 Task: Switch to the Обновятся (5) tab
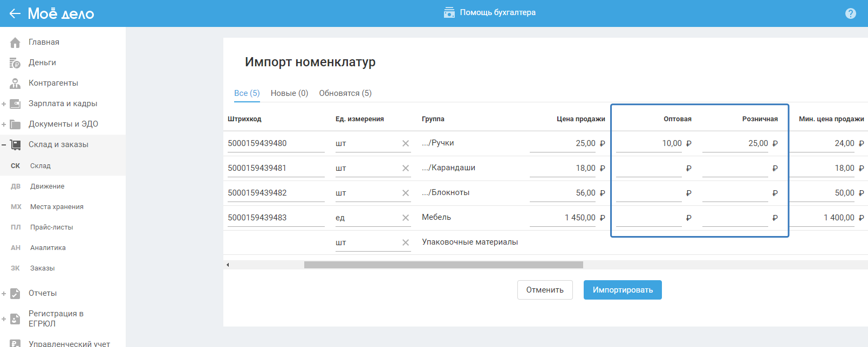345,93
